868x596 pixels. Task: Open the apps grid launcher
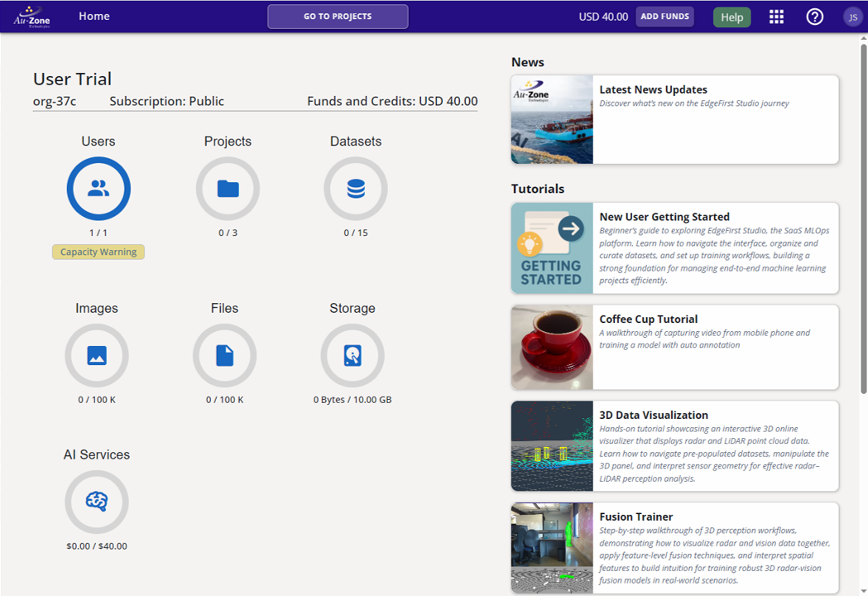(776, 16)
